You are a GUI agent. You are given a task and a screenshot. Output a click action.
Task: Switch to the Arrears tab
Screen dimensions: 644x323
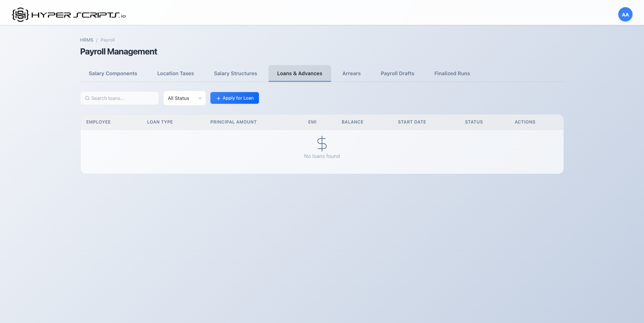351,73
